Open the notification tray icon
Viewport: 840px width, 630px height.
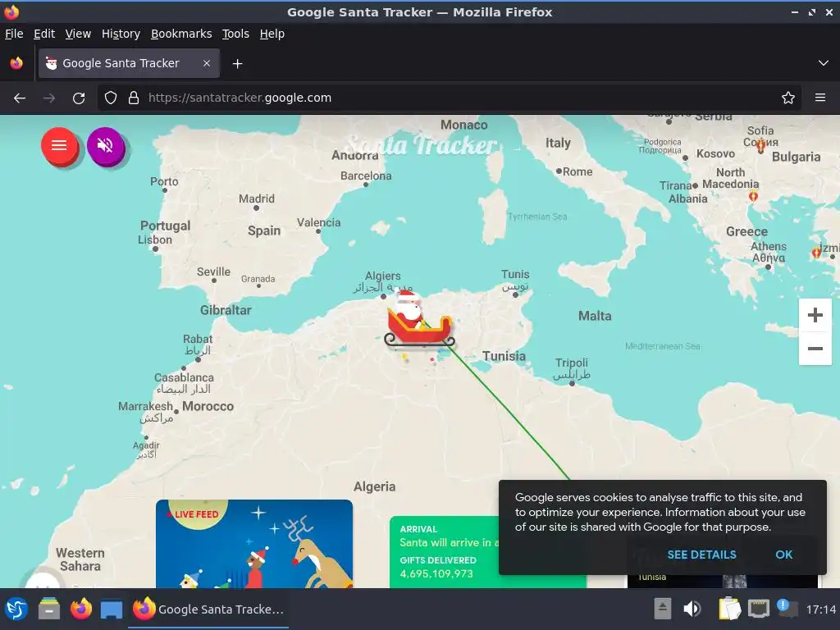787,608
